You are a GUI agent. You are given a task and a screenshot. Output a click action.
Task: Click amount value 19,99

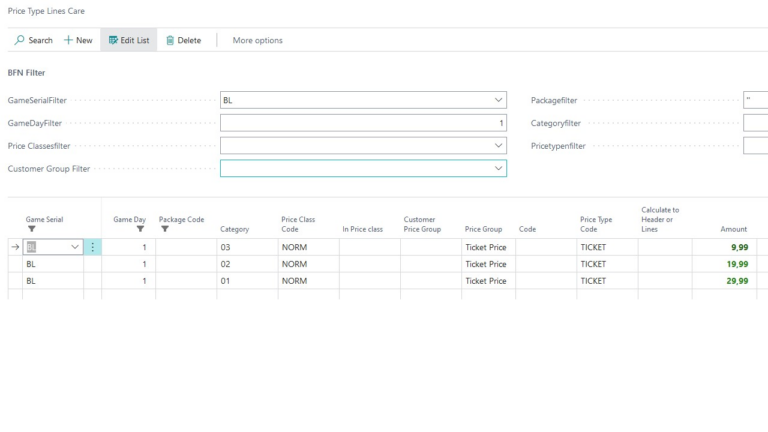(737, 264)
